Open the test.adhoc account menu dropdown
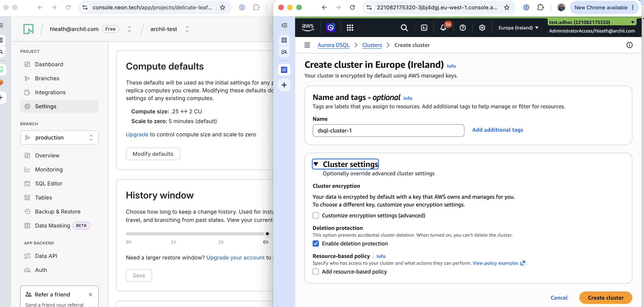 pyautogui.click(x=592, y=22)
